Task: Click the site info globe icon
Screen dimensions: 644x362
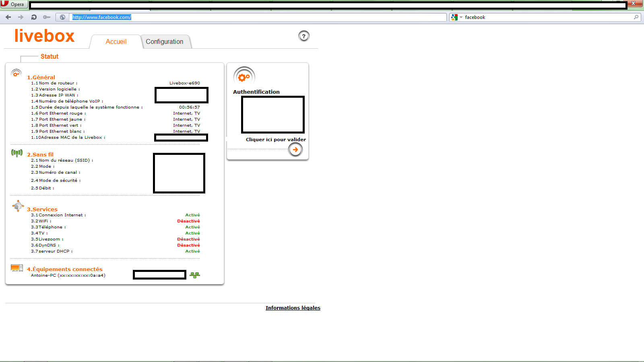Action: coord(62,17)
